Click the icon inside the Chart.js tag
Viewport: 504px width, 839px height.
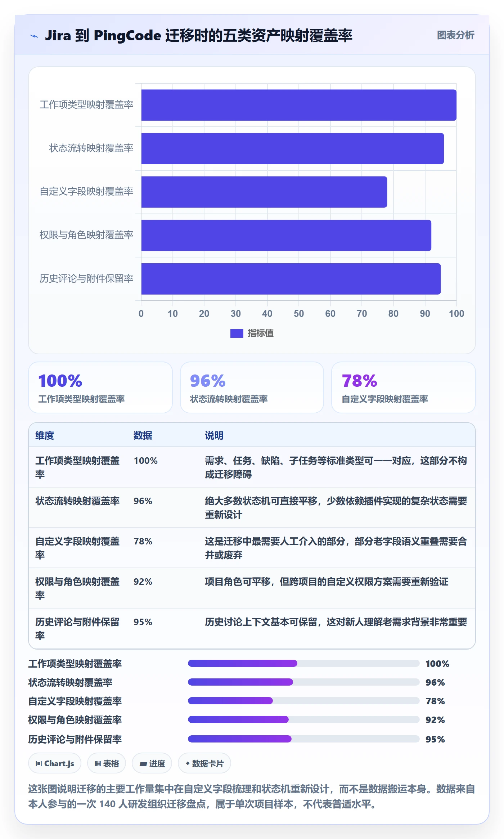[x=39, y=764]
